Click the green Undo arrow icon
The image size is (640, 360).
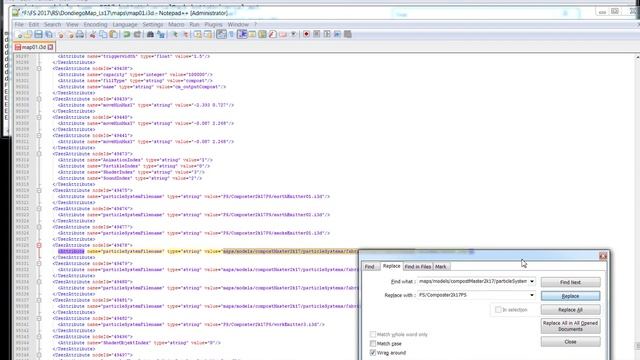click(127, 35)
